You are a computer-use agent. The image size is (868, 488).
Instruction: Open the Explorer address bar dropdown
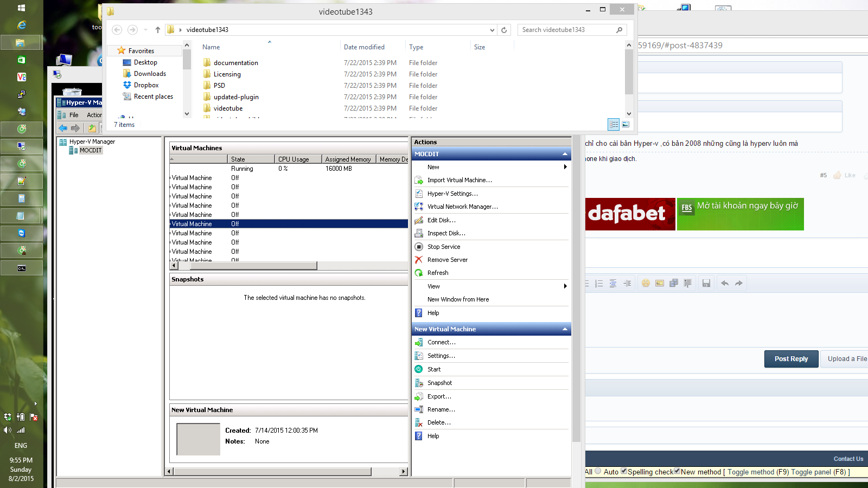tap(492, 30)
